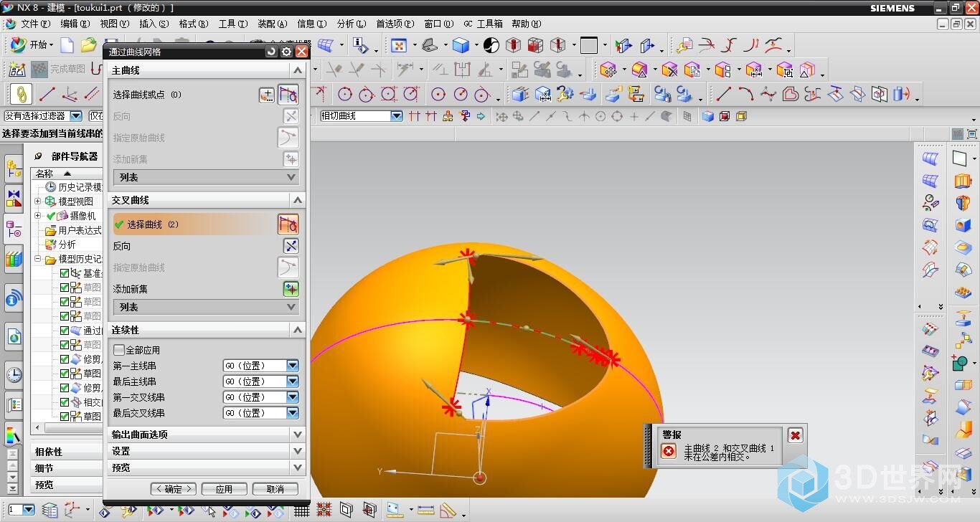Viewport: 980px width, 522px height.
Task: Open the History clock sidebar tab
Action: pos(14,374)
